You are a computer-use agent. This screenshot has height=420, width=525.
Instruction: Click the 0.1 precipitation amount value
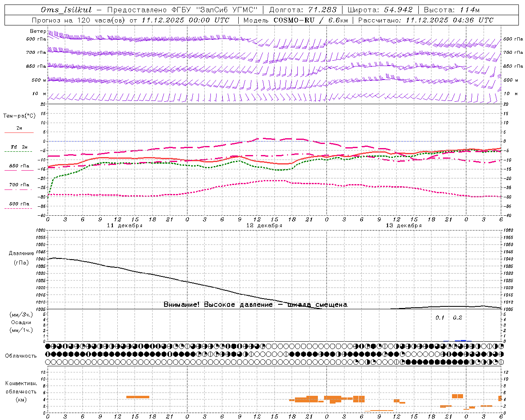[440, 318]
